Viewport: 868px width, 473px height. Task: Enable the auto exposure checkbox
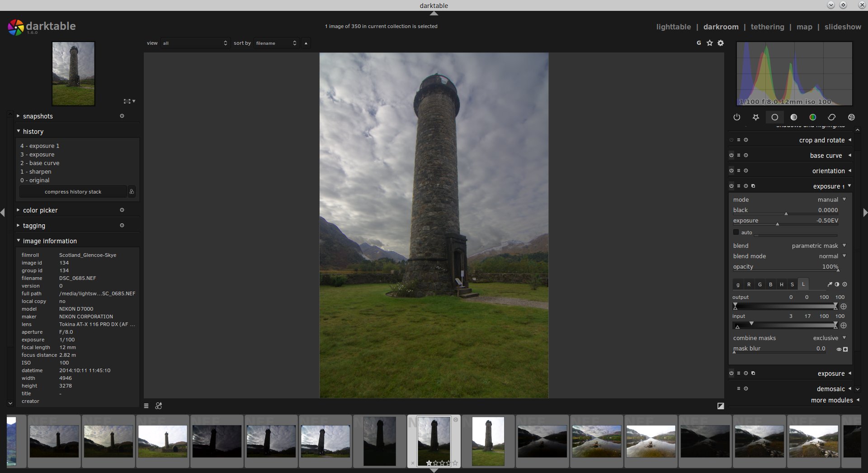(x=736, y=232)
